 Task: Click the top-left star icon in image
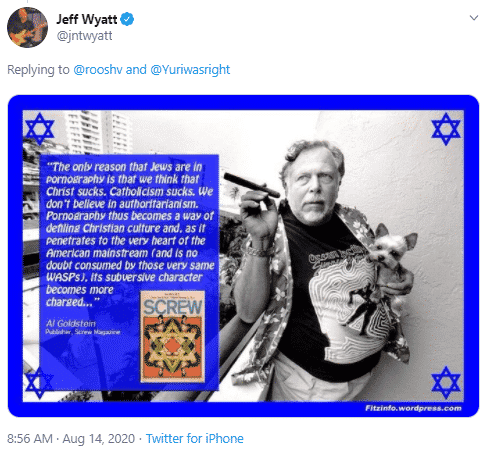(40, 129)
